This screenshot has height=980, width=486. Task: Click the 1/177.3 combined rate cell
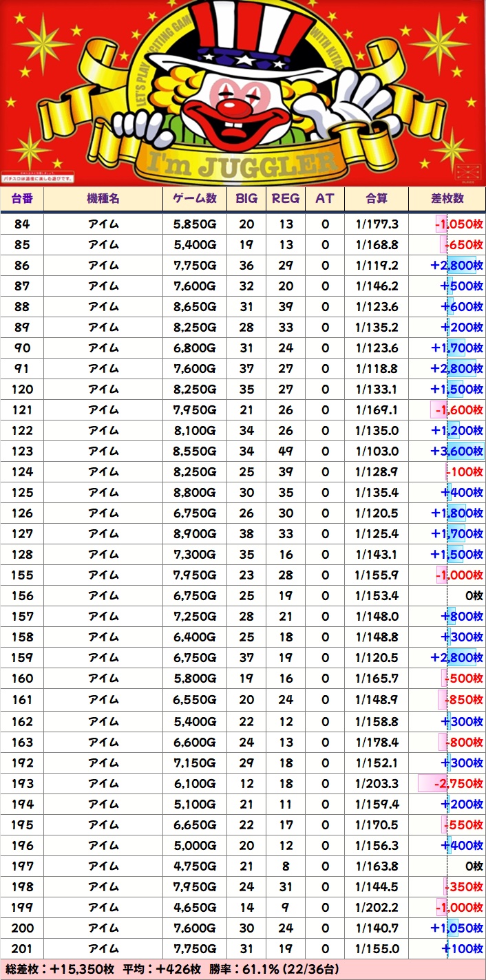click(377, 224)
